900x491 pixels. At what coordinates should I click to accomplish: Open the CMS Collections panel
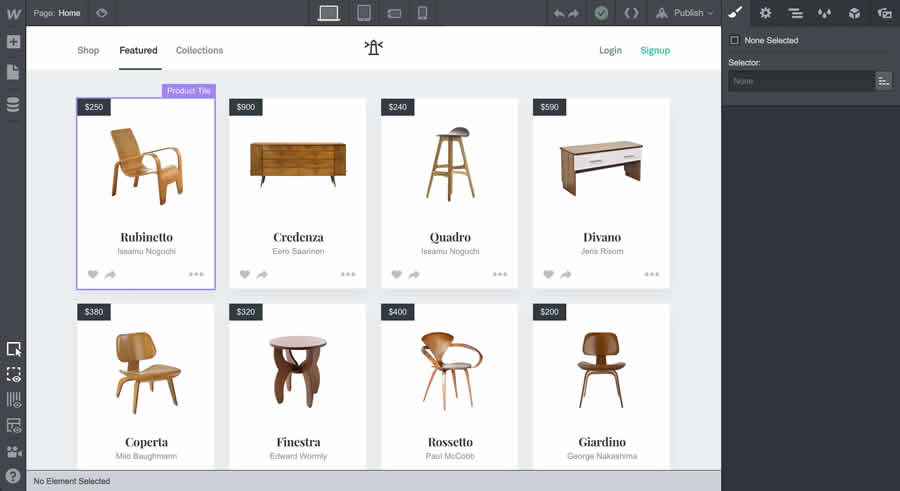pos(13,104)
